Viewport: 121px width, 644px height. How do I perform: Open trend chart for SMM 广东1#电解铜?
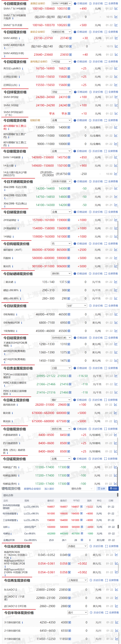coord(116,9)
